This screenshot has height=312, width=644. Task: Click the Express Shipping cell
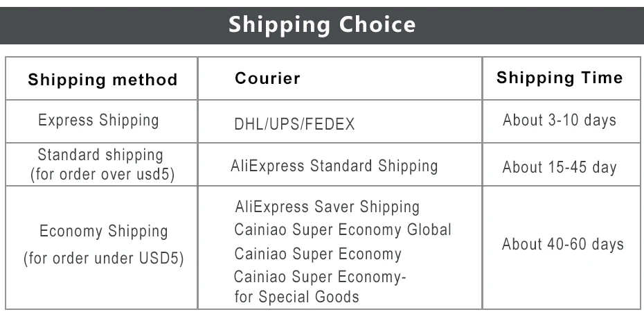(98, 121)
